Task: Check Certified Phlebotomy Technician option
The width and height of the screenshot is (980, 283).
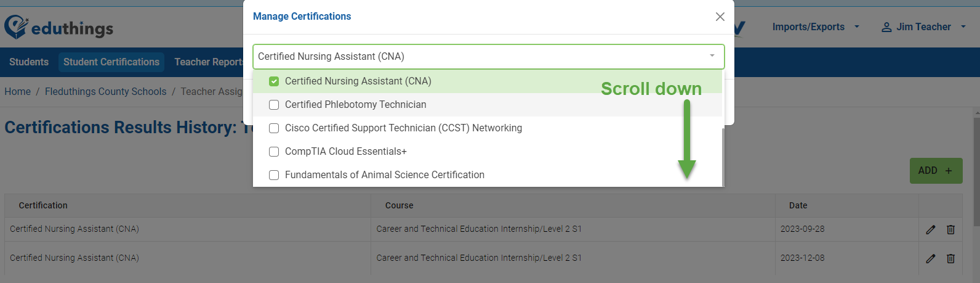Action: coord(274,105)
